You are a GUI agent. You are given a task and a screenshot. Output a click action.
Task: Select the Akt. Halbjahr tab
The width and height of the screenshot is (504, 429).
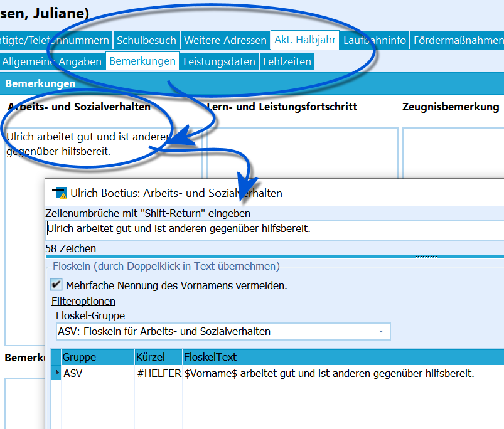point(304,40)
